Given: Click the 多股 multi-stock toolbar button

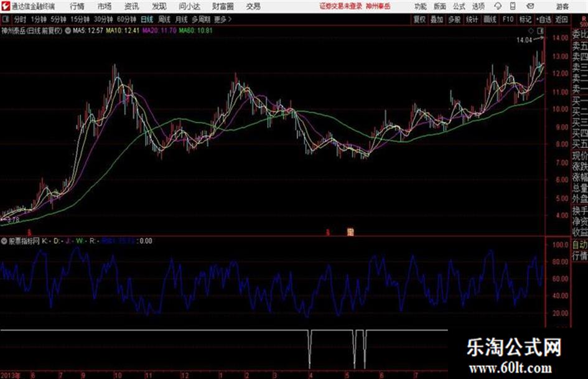Looking at the screenshot, I should [454, 19].
